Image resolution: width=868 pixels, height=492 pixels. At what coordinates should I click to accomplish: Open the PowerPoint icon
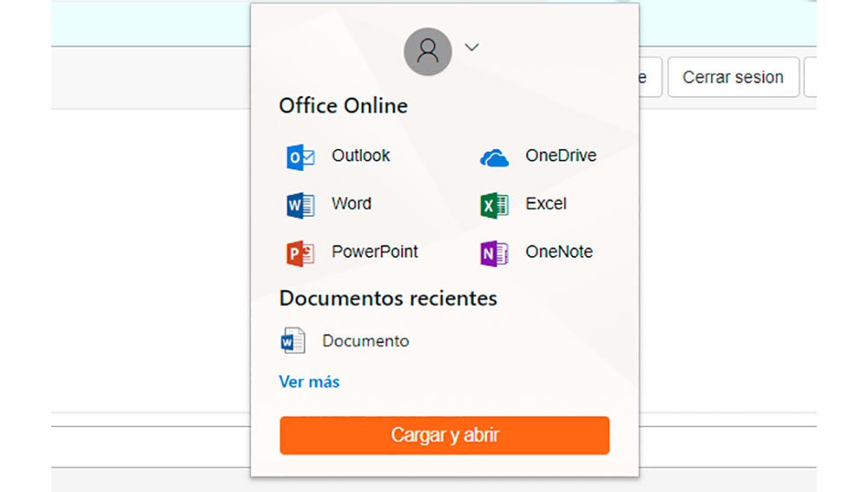pos(300,253)
